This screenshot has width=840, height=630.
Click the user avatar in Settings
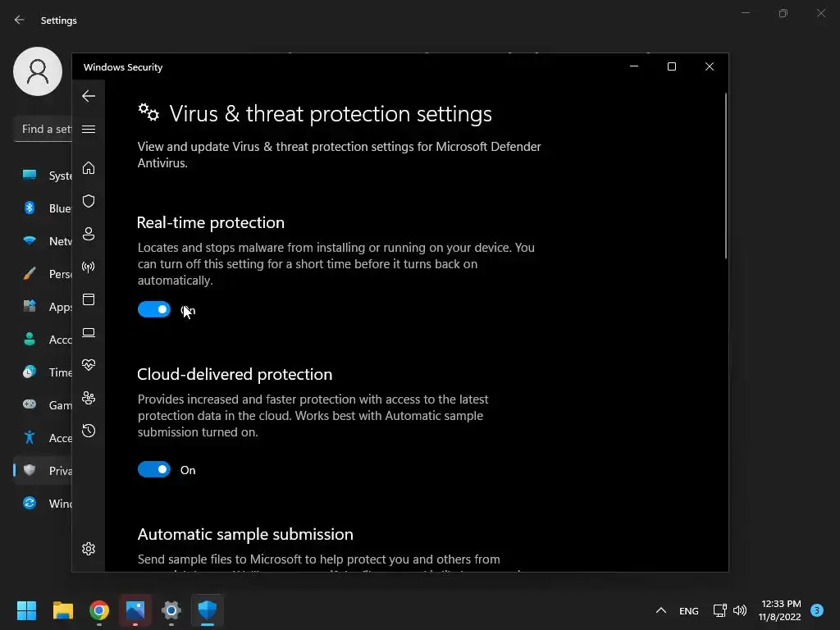click(38, 71)
